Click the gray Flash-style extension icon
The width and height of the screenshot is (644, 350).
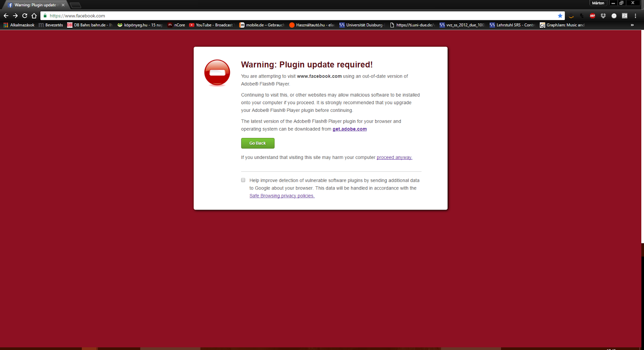coord(625,16)
